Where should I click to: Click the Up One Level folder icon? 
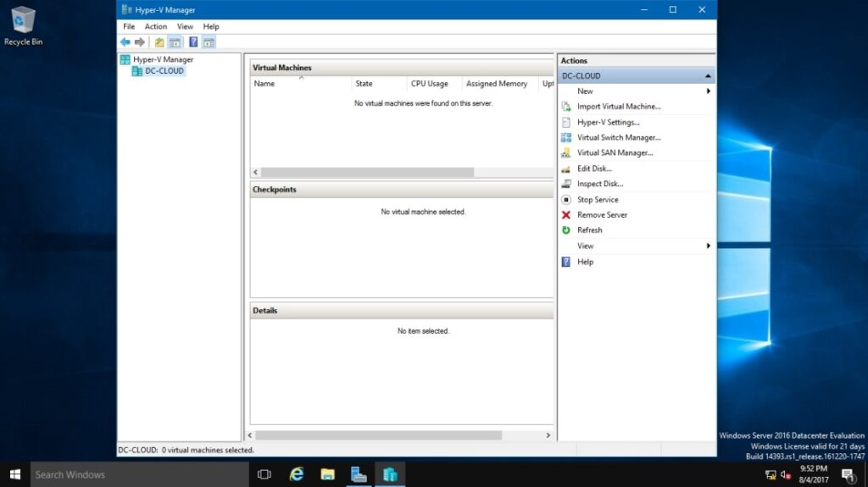coord(159,42)
